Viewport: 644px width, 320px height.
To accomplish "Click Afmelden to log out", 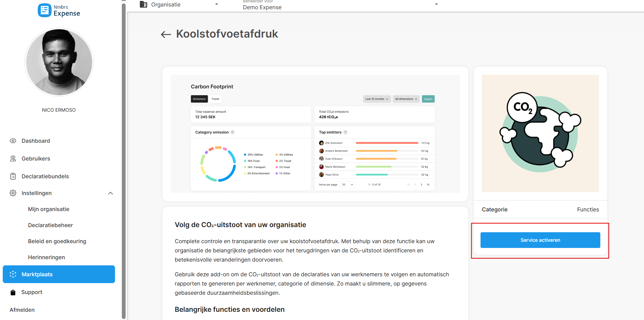I will tap(22, 310).
